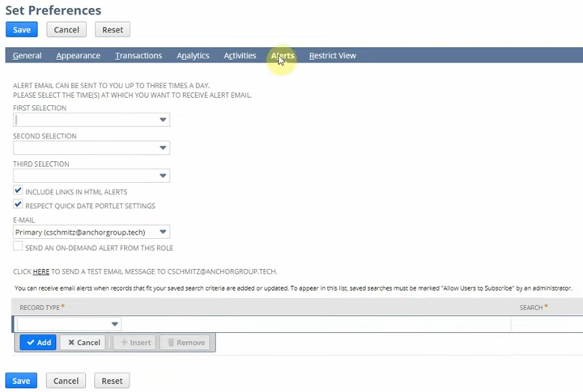Click the Remove button with trash icon
The width and height of the screenshot is (583, 392).
(x=185, y=343)
